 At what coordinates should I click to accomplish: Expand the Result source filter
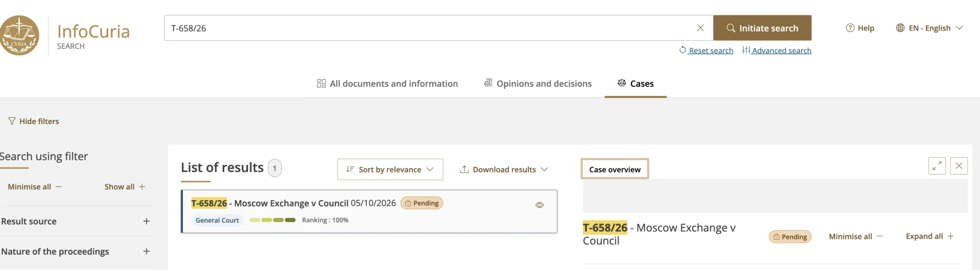tap(76, 221)
